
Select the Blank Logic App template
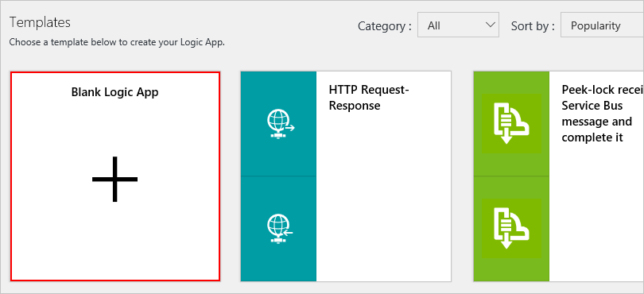coord(115,176)
